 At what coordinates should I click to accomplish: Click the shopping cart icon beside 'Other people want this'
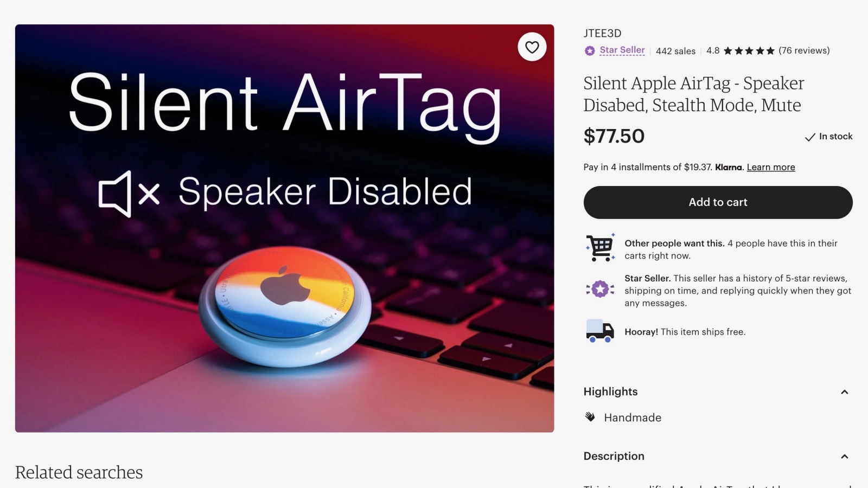pyautogui.click(x=600, y=248)
